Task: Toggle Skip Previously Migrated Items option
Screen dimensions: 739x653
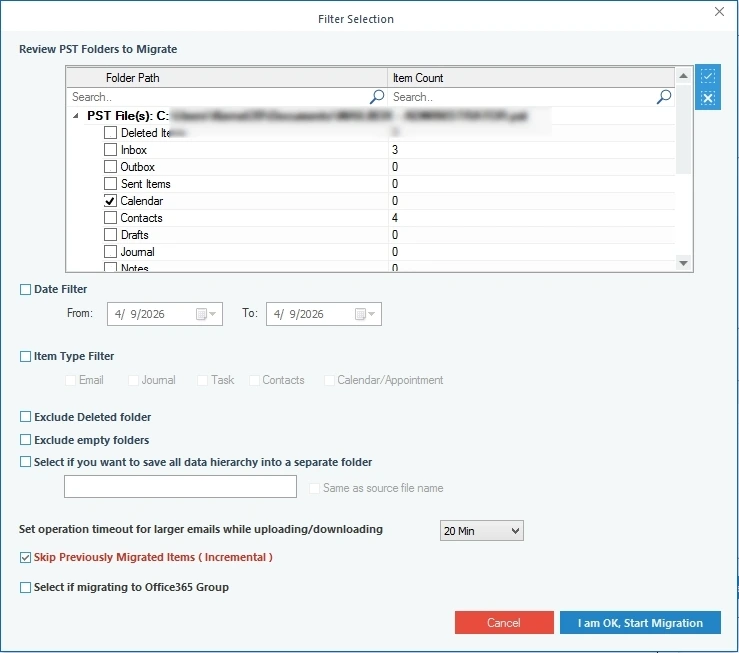Action: pyautogui.click(x=25, y=557)
